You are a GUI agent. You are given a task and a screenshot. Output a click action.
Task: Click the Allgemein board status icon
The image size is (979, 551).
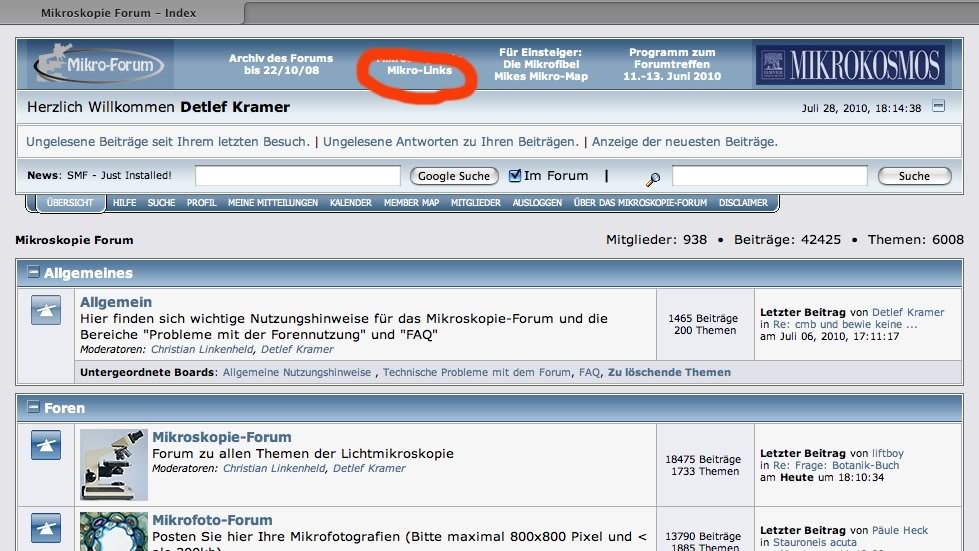point(46,311)
